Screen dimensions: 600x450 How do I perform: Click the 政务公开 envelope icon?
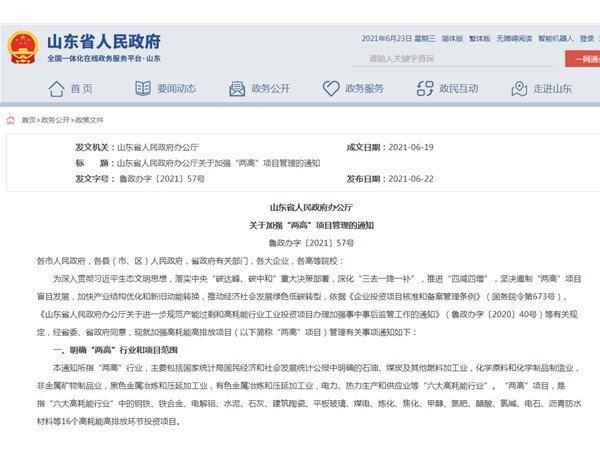click(236, 89)
